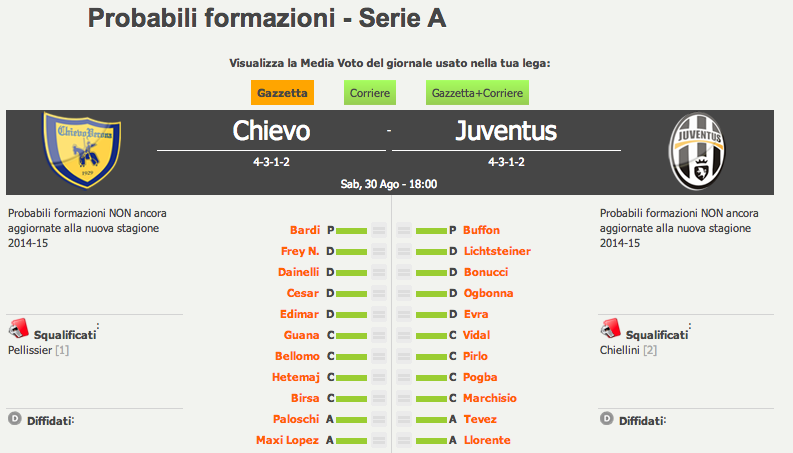
Task: Click the grey equals icon next to Bardi
Action: 379,231
